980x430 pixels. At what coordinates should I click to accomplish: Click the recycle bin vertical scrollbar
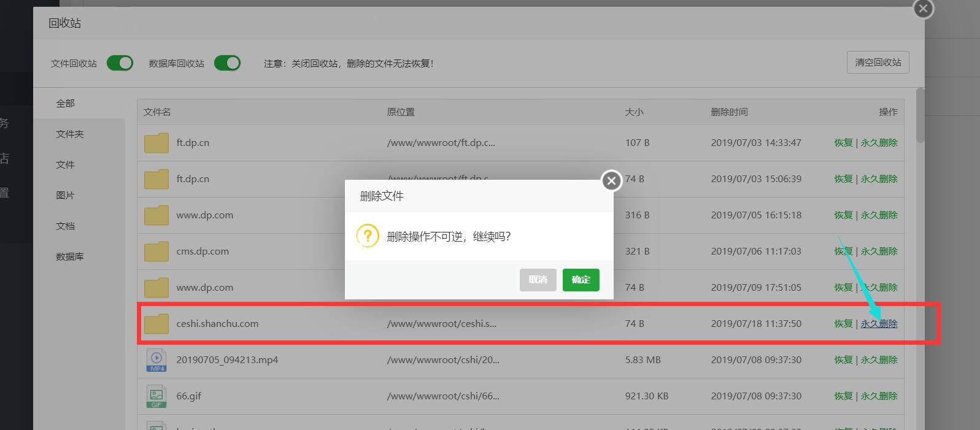pyautogui.click(x=920, y=115)
